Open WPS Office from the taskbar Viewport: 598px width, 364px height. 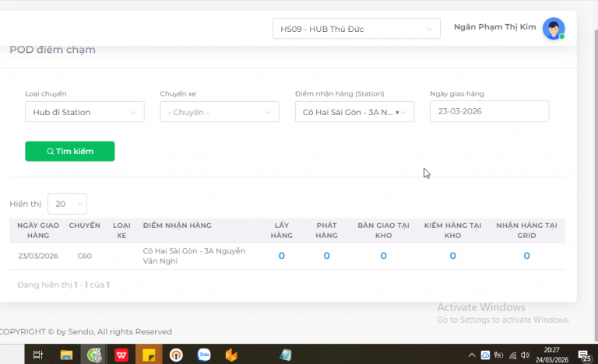[x=121, y=355]
